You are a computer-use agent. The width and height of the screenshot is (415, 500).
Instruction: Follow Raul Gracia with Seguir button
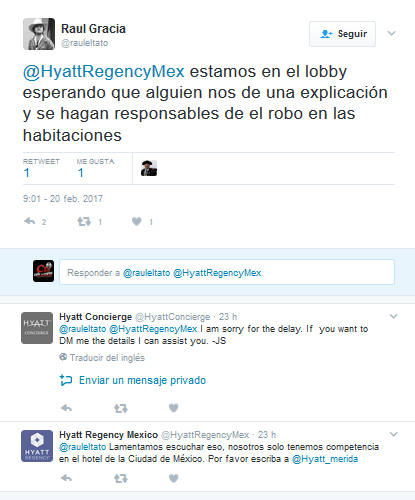[342, 34]
